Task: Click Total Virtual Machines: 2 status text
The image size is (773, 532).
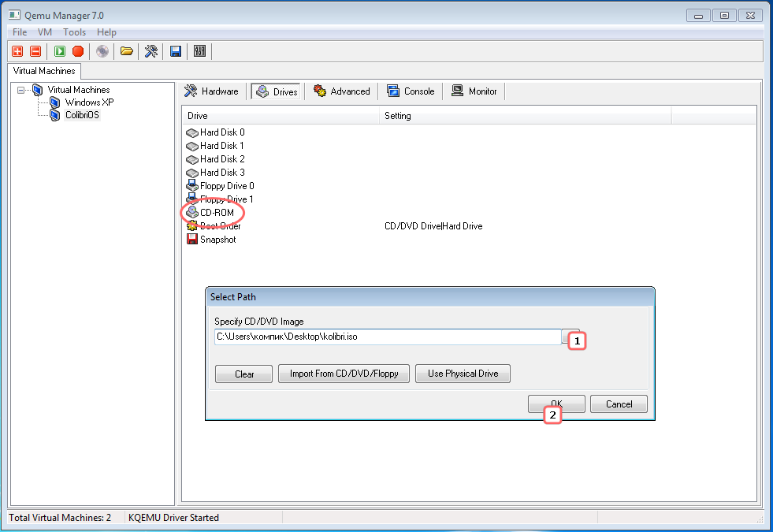Action: point(60,518)
